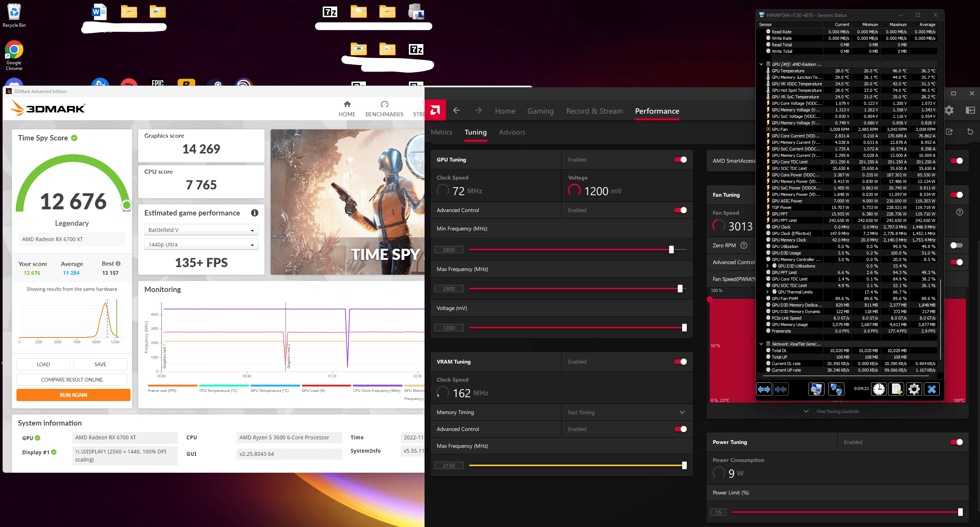Go forward with the AMD Software forward arrow
The image size is (980, 527).
pyautogui.click(x=478, y=111)
